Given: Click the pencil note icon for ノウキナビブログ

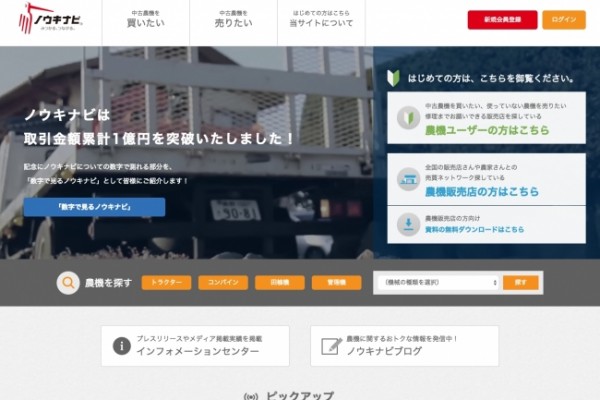Looking at the screenshot, I should 331,346.
